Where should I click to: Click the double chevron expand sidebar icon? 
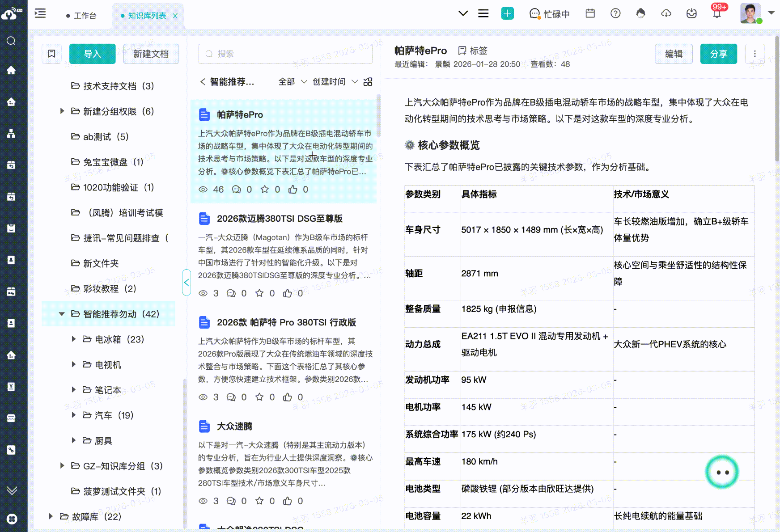(x=12, y=490)
